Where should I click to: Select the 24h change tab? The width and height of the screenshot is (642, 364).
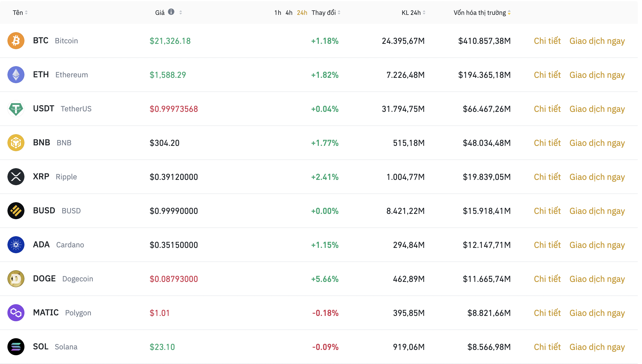(302, 13)
